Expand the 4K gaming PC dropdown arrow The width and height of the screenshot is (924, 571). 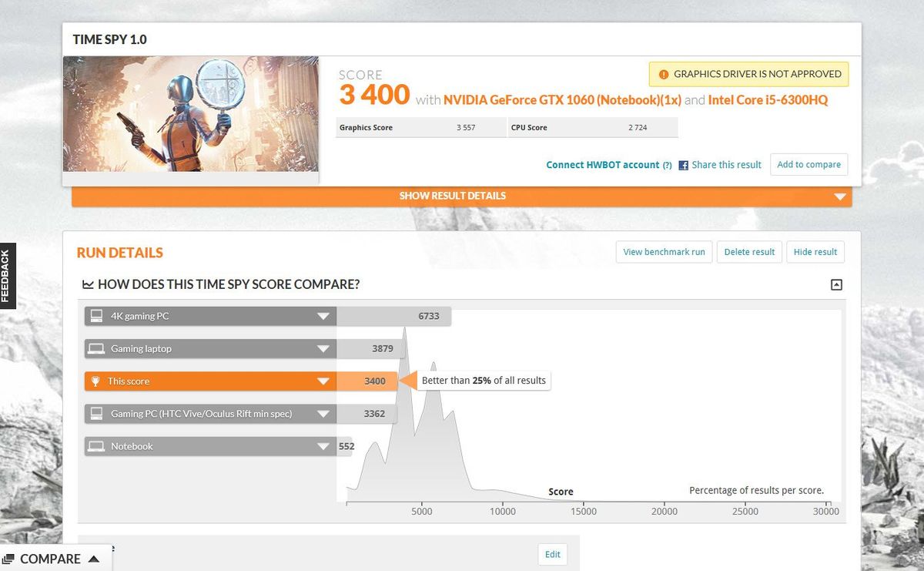pyautogui.click(x=323, y=316)
